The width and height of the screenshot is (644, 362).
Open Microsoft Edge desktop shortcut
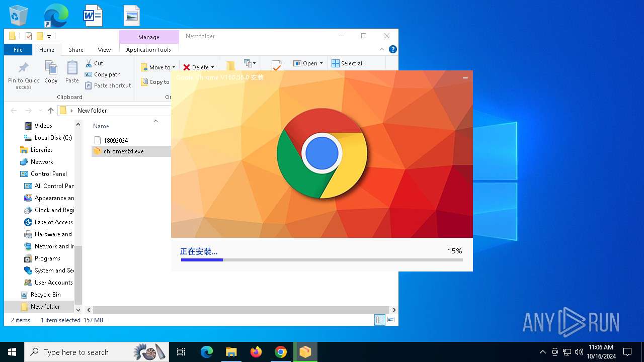coord(56,15)
